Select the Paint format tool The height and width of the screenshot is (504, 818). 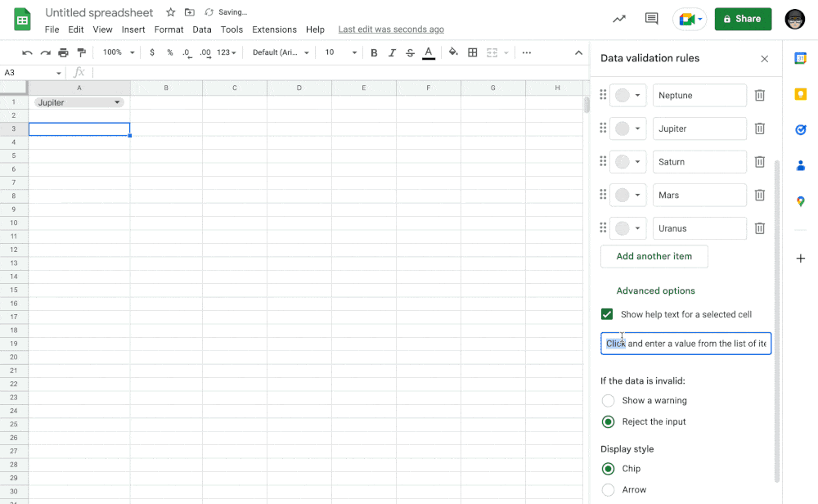click(81, 52)
